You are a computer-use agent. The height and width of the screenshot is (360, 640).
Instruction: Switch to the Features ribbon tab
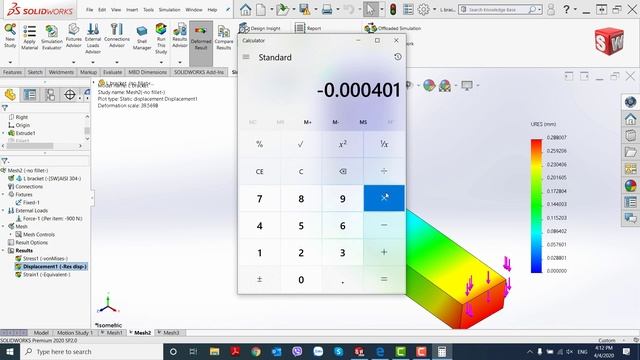(x=12, y=72)
